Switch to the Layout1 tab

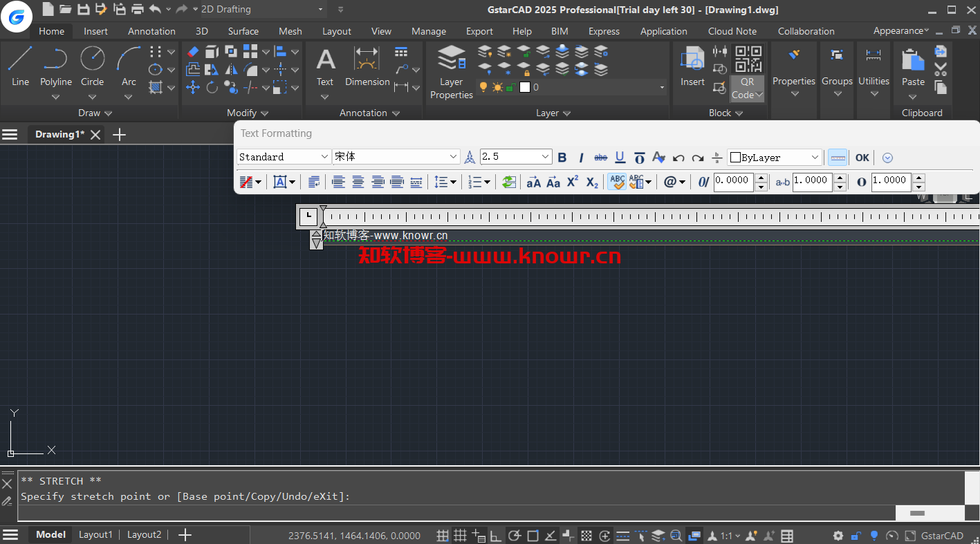pyautogui.click(x=95, y=534)
